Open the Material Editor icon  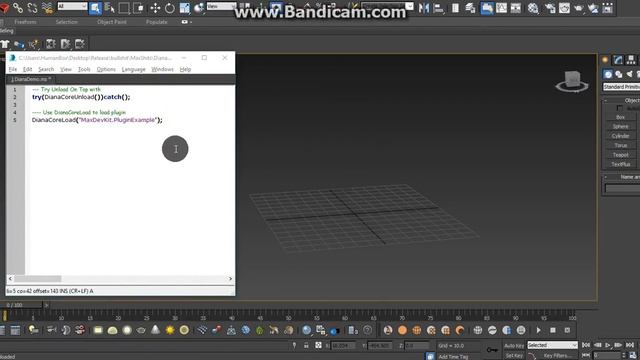pyautogui.click(x=533, y=7)
